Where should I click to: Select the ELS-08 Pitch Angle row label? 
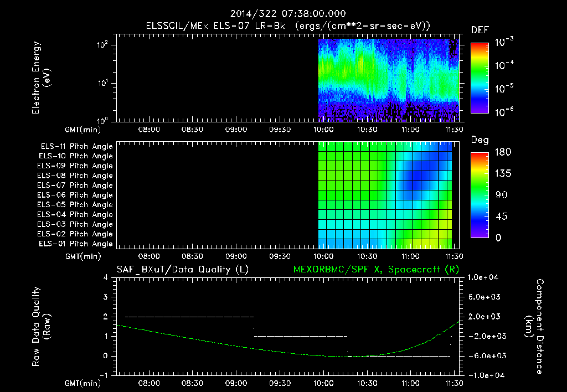tap(75, 176)
